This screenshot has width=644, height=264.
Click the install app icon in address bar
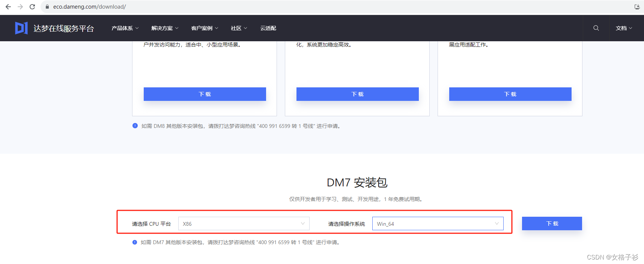pos(637,7)
